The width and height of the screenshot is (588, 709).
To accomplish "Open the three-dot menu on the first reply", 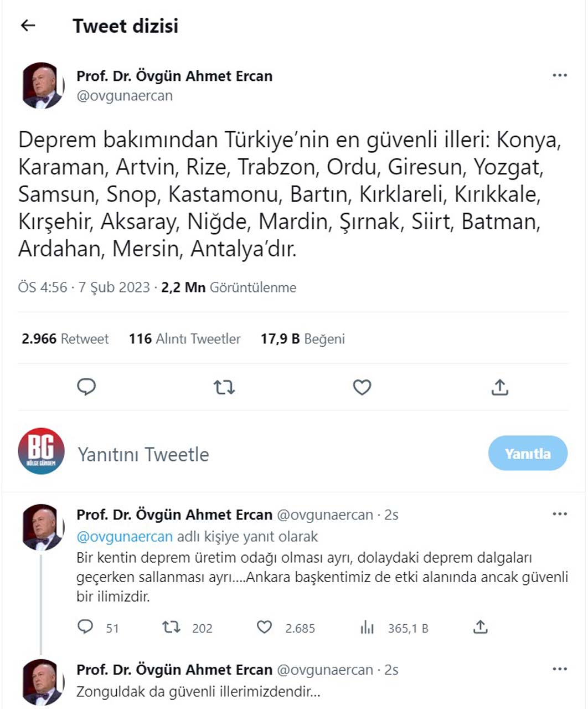I will [x=559, y=515].
